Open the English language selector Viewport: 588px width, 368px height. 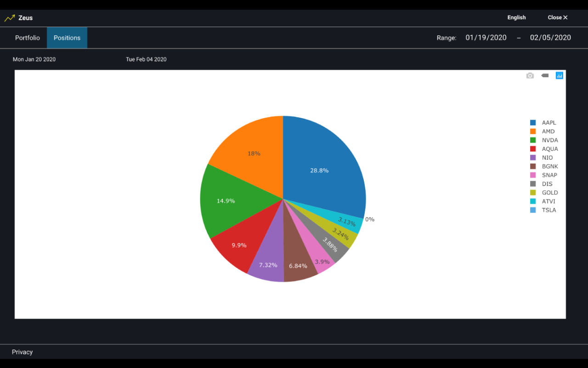pos(516,17)
